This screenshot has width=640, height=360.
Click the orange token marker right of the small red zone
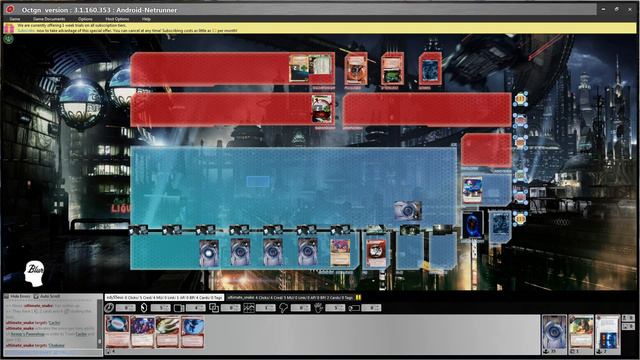point(520,142)
